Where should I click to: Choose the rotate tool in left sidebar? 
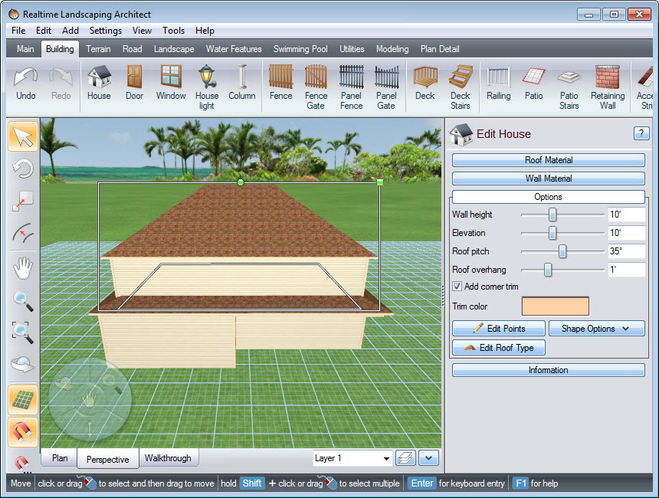point(23,169)
